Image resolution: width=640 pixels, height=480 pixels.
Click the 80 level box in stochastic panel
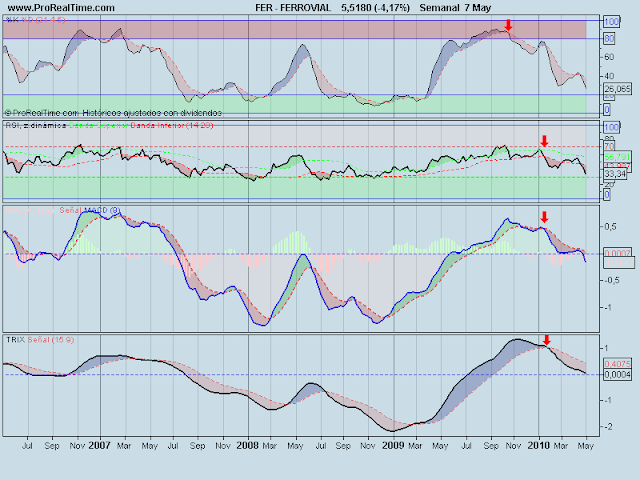tap(609, 39)
